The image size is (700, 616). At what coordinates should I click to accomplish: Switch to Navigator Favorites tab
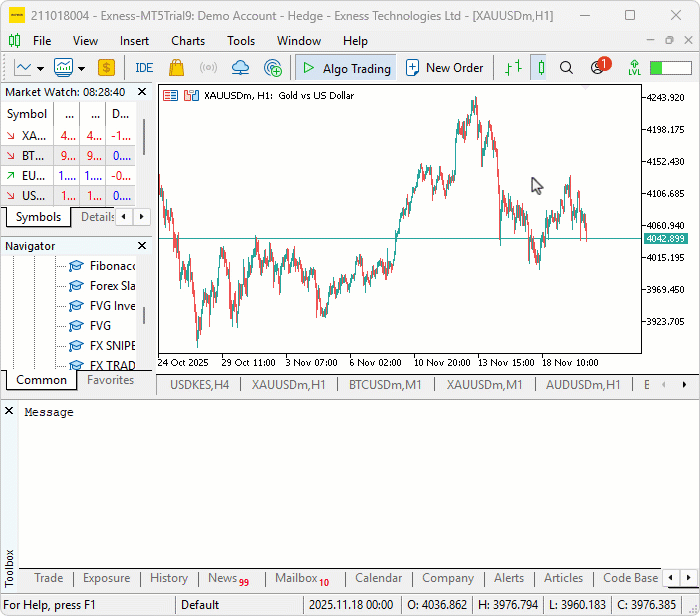coord(110,380)
